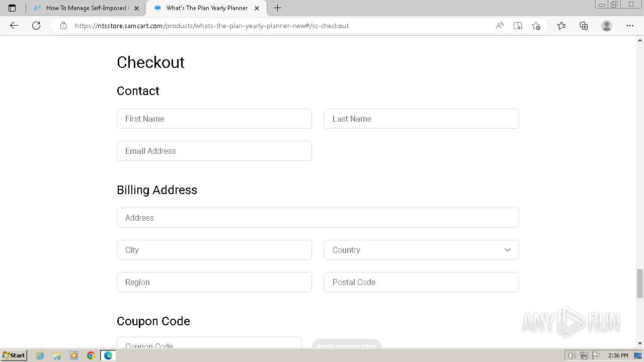Viewport: 644px width, 362px height.
Task: Click the Billing Address heading
Action: click(157, 190)
